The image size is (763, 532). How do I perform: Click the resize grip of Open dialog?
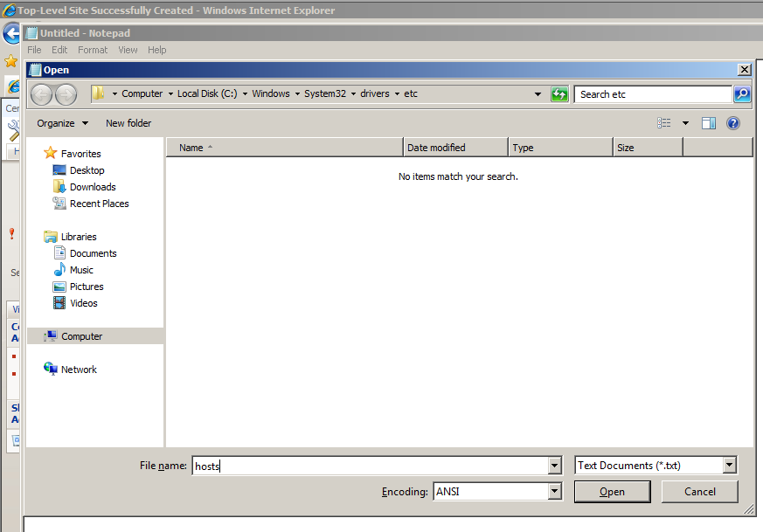(749, 509)
